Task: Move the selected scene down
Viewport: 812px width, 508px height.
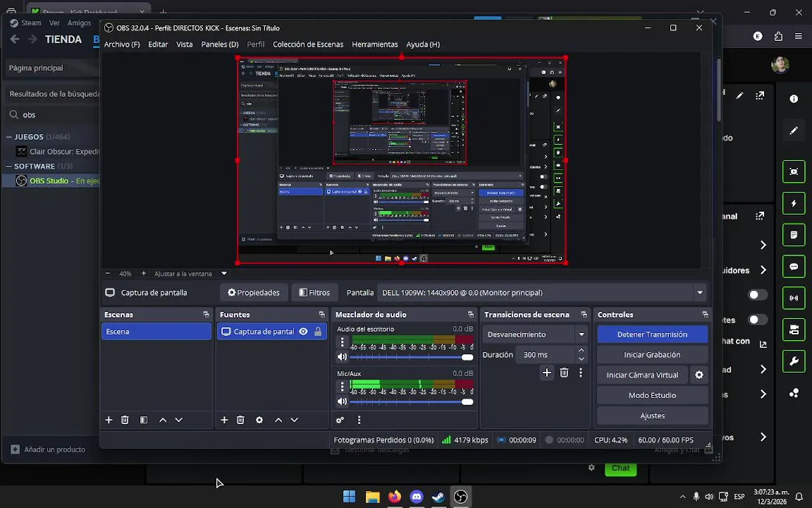Action: [x=178, y=420]
